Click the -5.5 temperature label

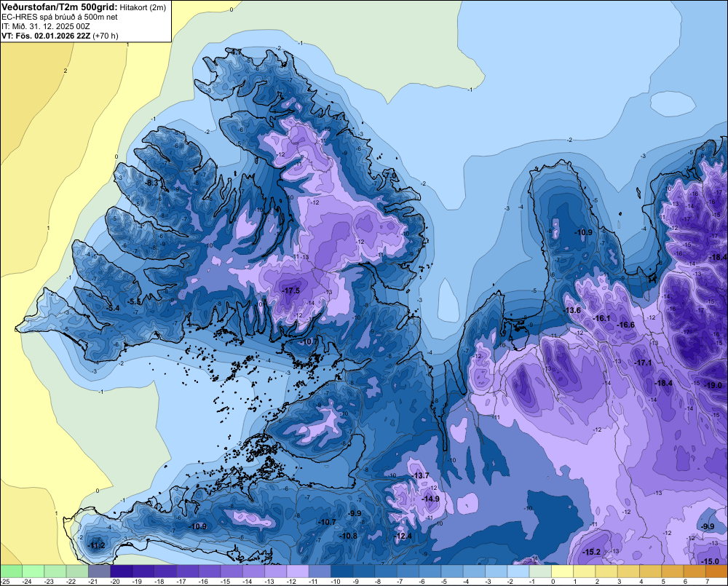pyautogui.click(x=135, y=301)
